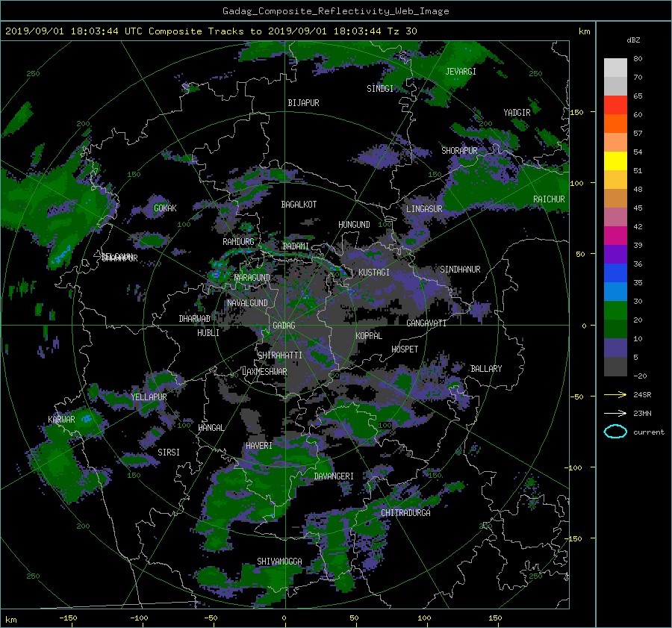Click the yellow 51-54 dBZ color band
672x628 pixels.
[x=615, y=161]
